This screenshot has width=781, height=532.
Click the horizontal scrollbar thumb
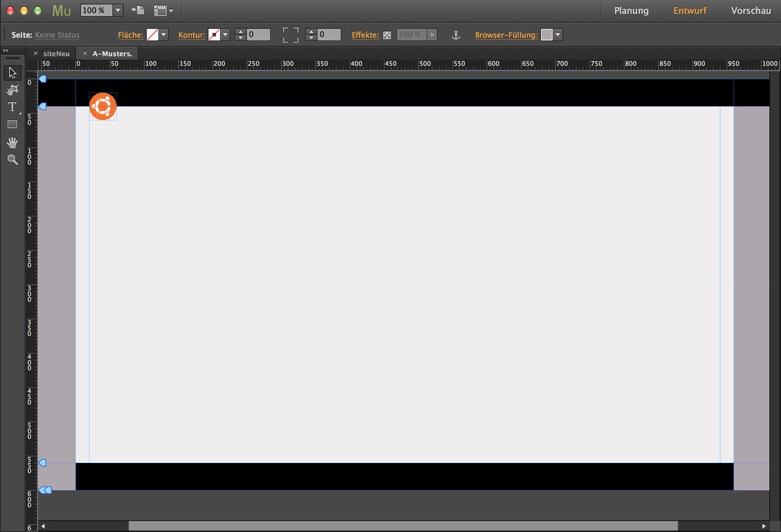[403, 526]
